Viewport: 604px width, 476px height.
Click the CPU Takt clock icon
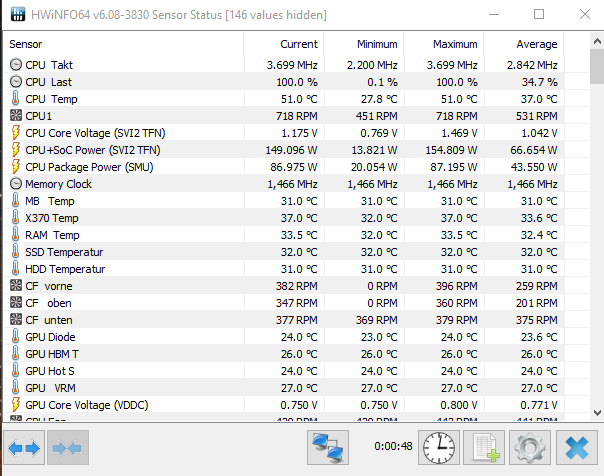[x=16, y=64]
